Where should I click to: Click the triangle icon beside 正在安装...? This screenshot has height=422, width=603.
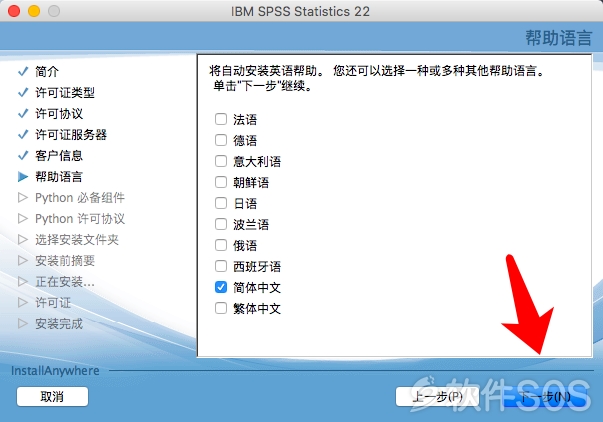23,282
